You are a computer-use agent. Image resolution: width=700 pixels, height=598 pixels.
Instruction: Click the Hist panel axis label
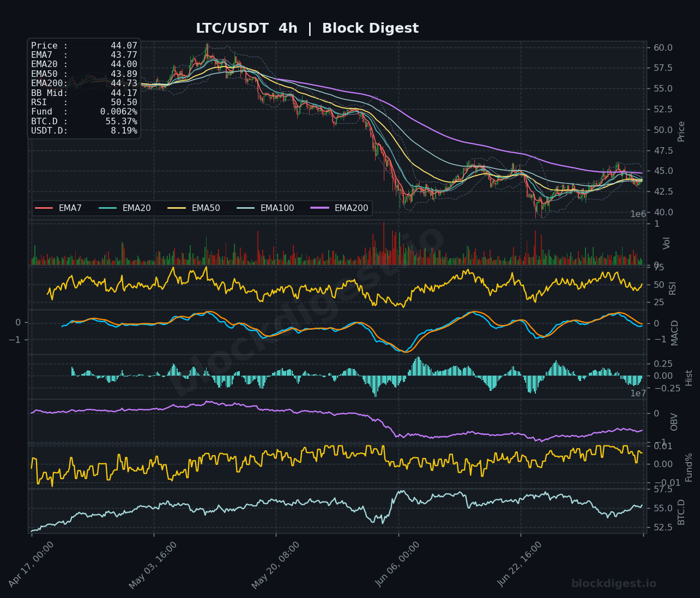689,378
